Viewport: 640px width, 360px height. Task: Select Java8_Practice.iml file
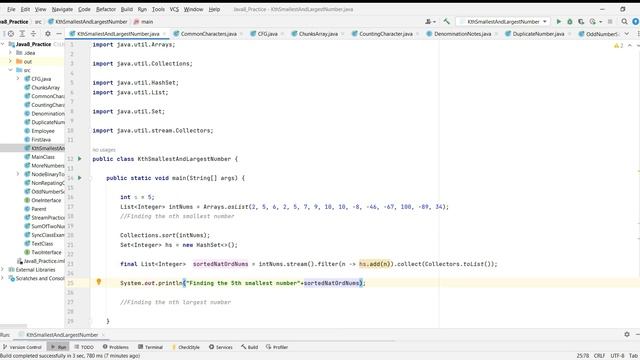click(40, 261)
